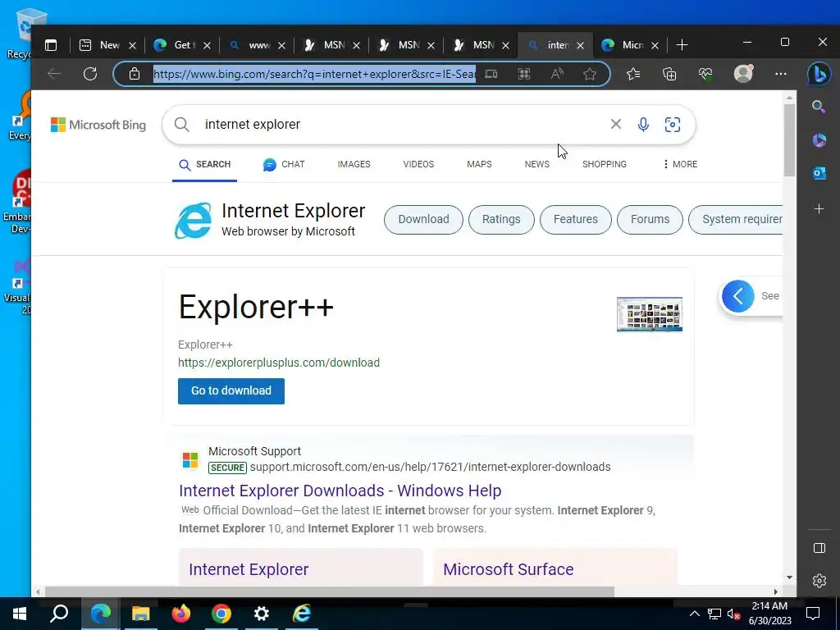Click the Microsoft Bing logo
840x630 pixels.
click(98, 125)
